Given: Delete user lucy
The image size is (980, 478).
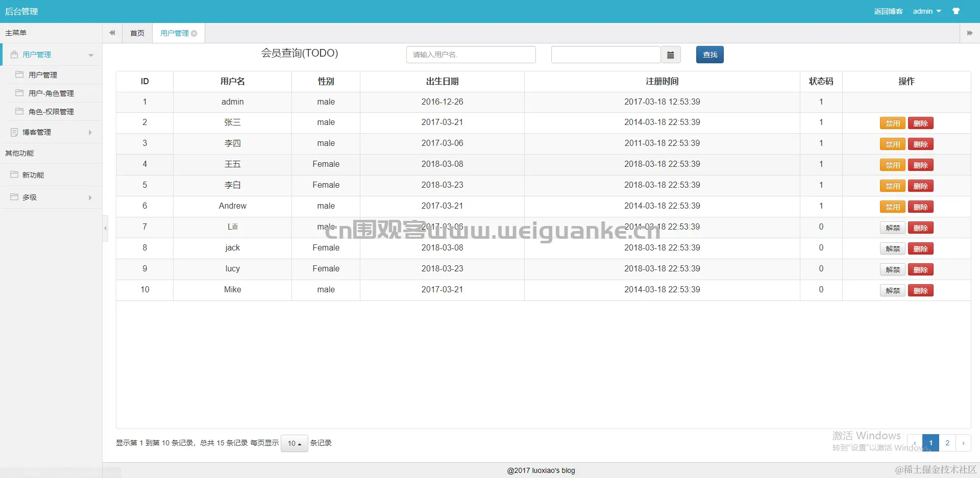Looking at the screenshot, I should [x=921, y=270].
